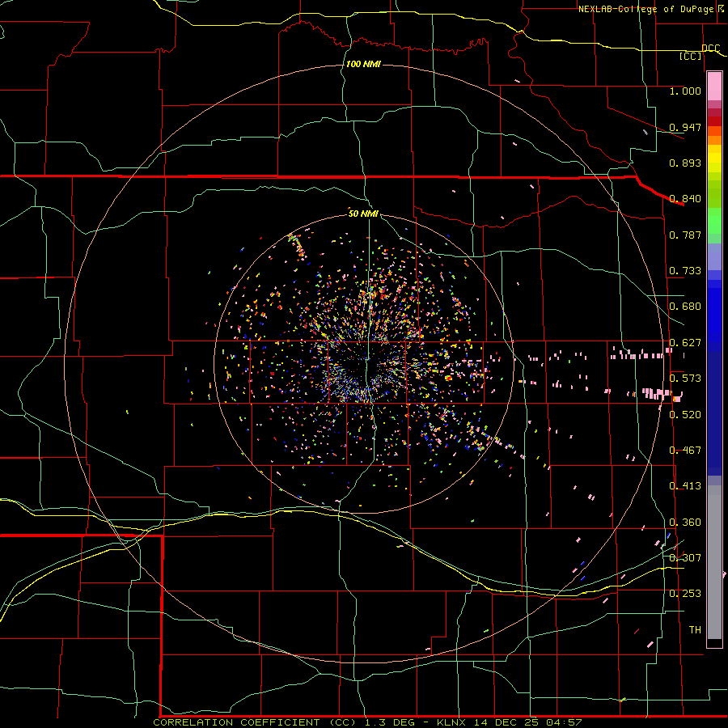Screen dimensions: 728x728
Task: Click the 100 NMI range ring label
Action: point(363,64)
